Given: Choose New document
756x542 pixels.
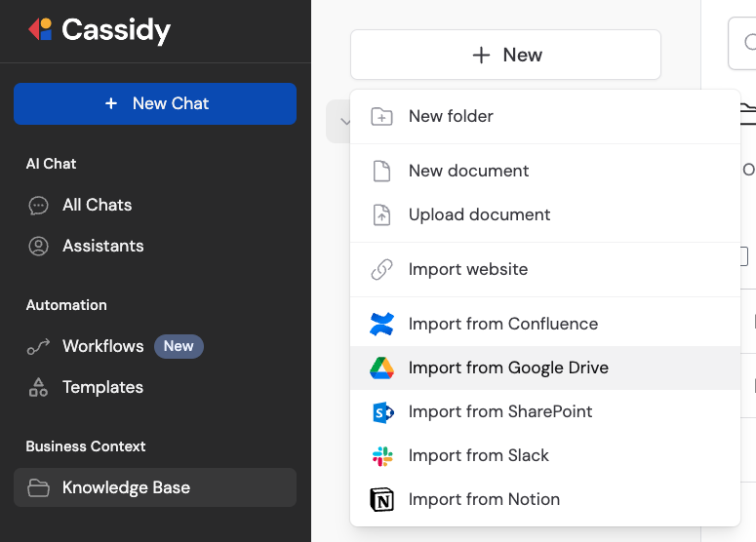Looking at the screenshot, I should click(545, 171).
